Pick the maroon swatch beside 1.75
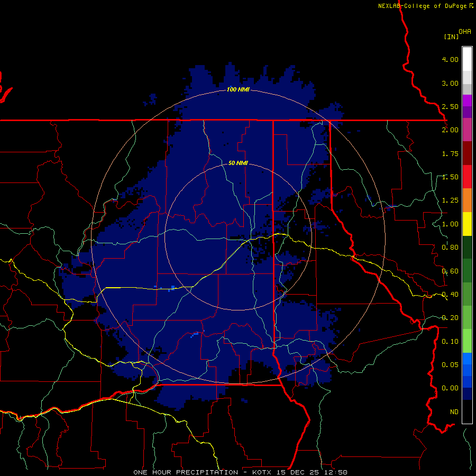The height and width of the screenshot is (476, 476). (x=467, y=153)
